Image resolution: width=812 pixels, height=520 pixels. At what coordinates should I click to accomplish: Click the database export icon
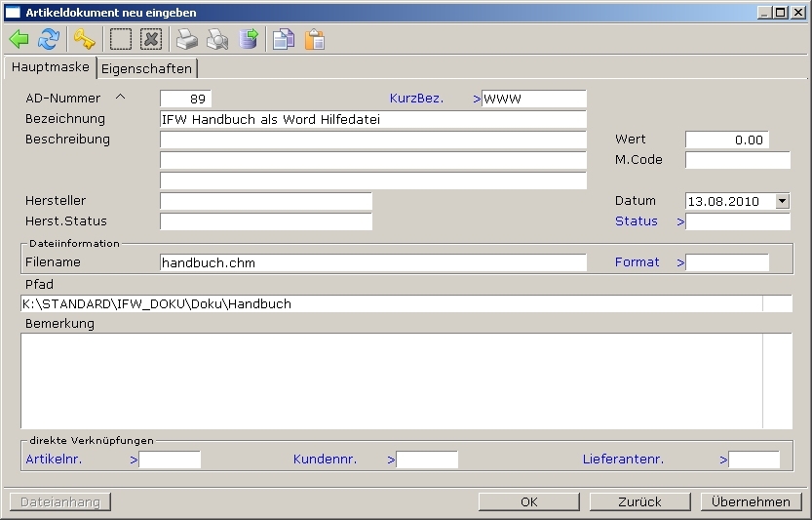[x=250, y=39]
